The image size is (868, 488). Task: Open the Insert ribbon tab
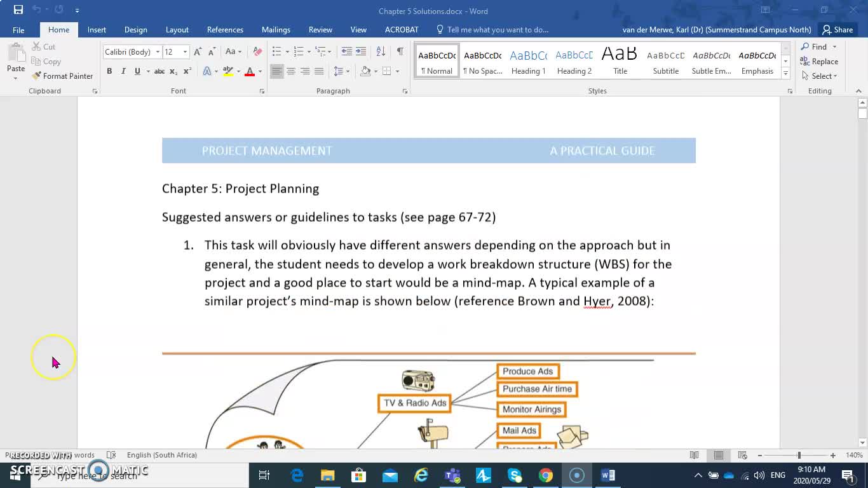[97, 30]
